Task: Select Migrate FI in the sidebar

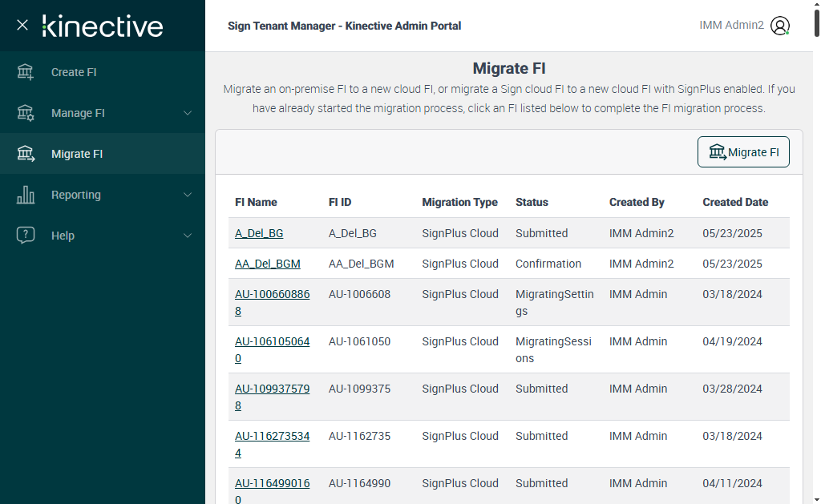Action: [x=77, y=154]
